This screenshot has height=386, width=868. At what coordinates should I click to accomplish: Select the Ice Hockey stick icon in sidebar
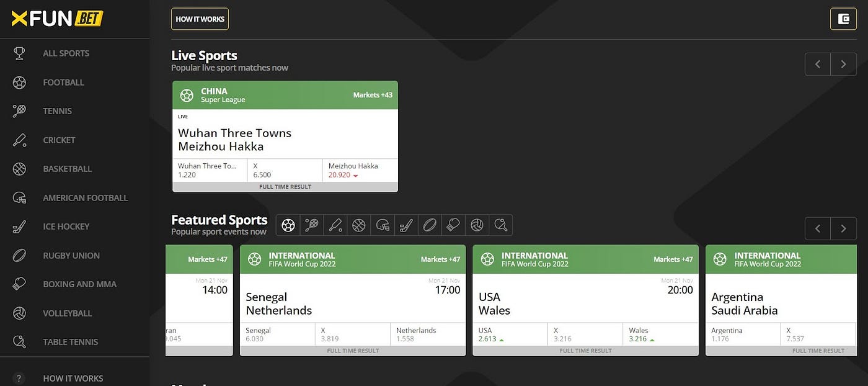click(19, 227)
